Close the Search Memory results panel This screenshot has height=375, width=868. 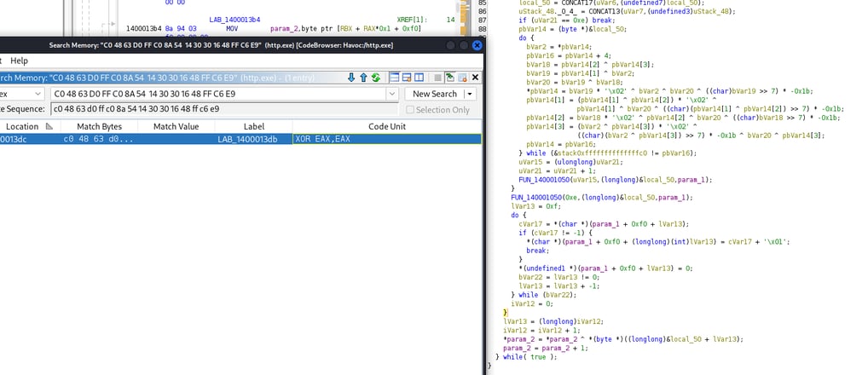pos(475,78)
